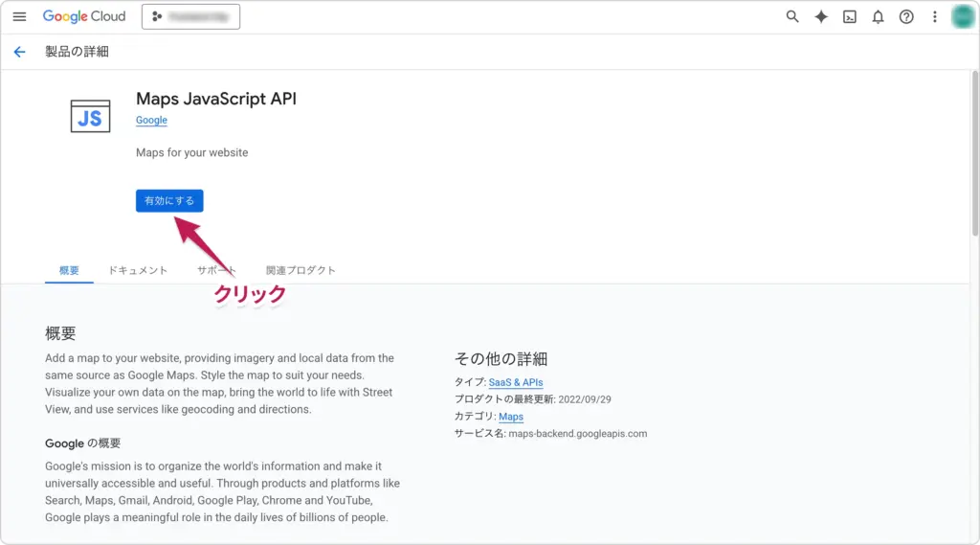This screenshot has width=980, height=545.
Task: Click the その他の詳細 heading
Action: tap(501, 359)
